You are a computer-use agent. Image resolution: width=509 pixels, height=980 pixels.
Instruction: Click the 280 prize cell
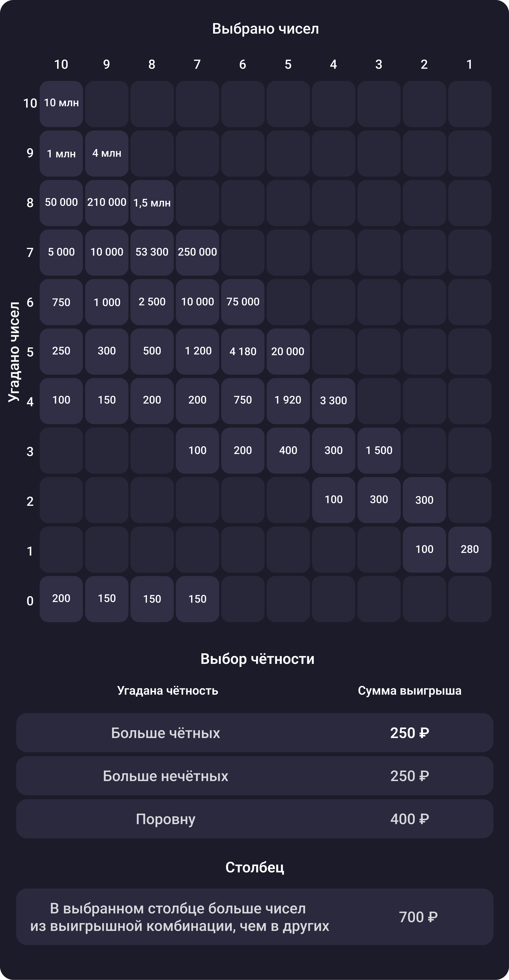click(x=470, y=549)
